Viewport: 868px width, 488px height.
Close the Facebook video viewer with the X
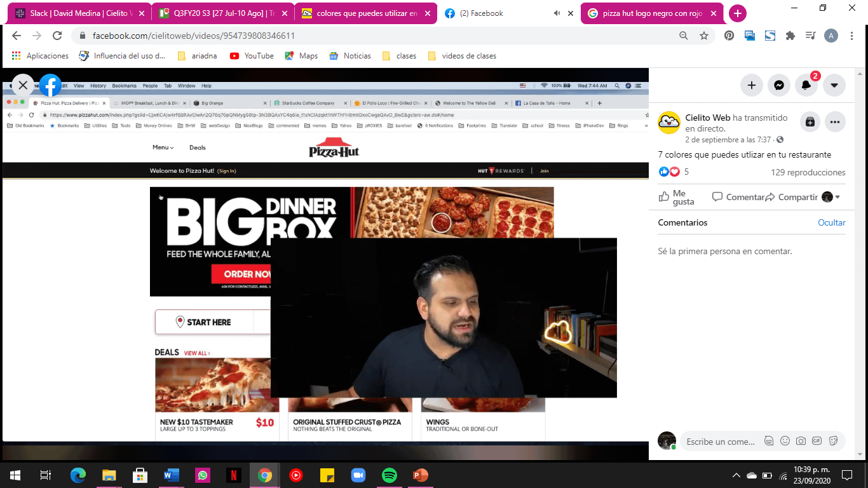click(23, 85)
